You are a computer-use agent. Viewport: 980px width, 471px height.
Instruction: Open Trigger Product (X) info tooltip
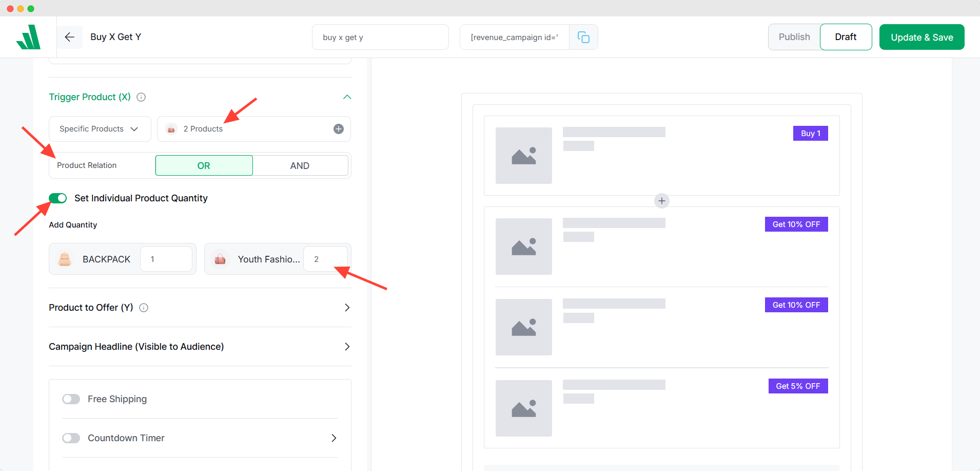click(141, 97)
